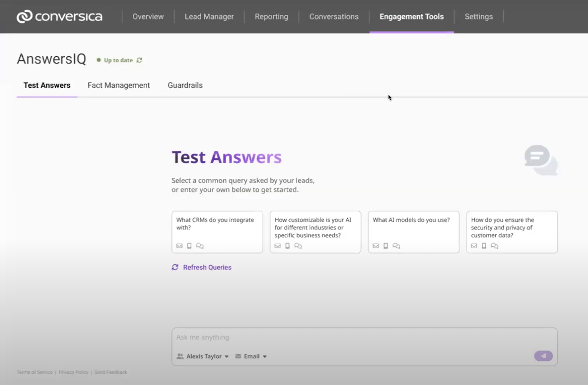Click the Conversica logo
The height and width of the screenshot is (385, 588).
point(59,17)
